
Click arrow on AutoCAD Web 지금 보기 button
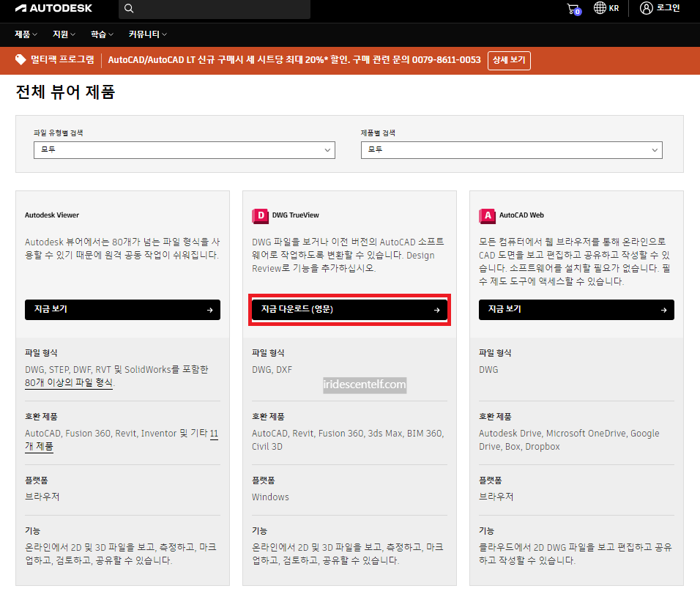[664, 310]
